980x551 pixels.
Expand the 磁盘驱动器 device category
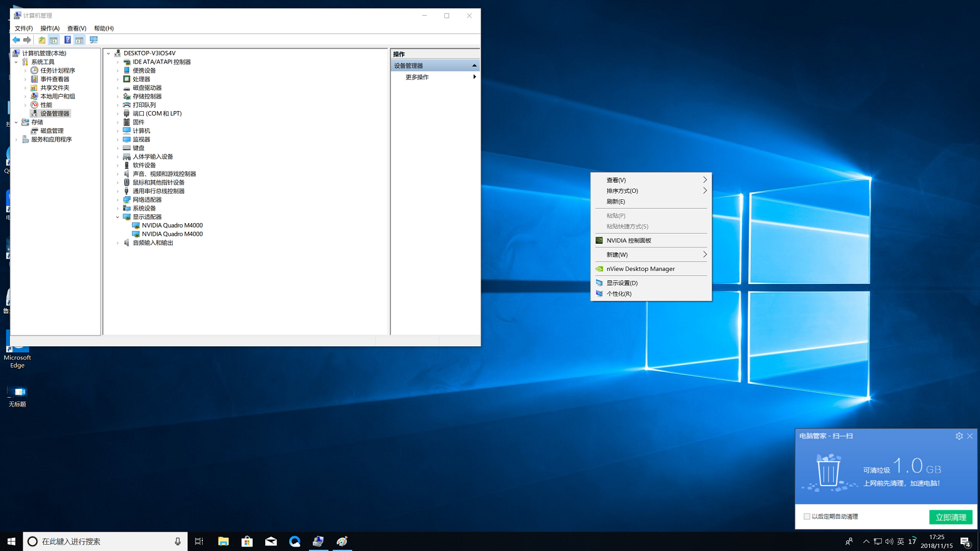click(117, 88)
